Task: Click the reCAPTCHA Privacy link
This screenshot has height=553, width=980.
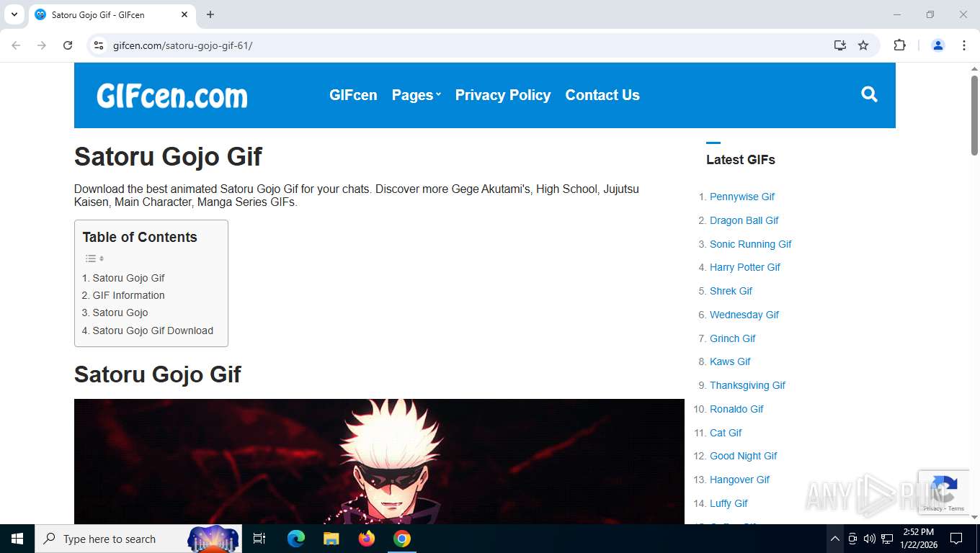Action: click(932, 508)
